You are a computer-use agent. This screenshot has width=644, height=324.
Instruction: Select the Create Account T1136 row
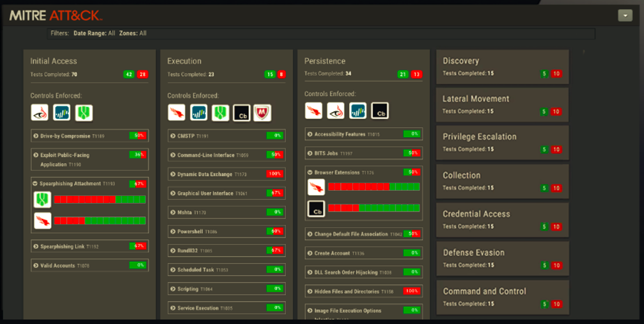point(363,253)
